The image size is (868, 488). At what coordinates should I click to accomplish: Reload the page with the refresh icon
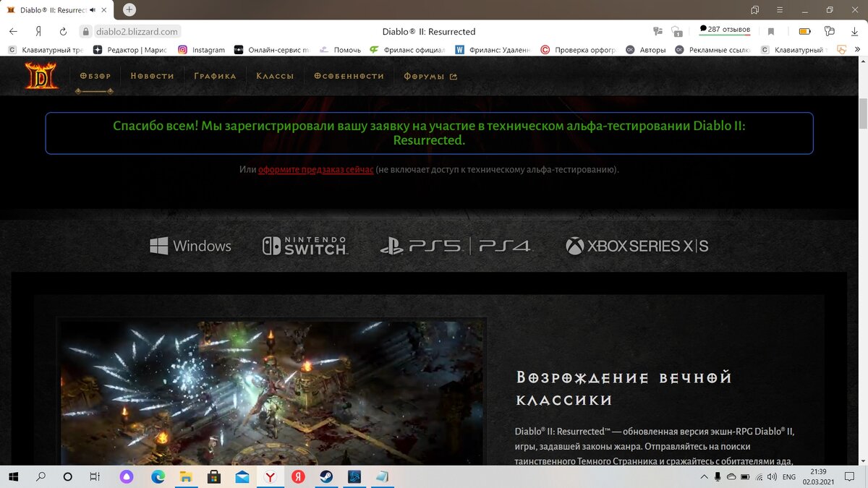tap(63, 32)
